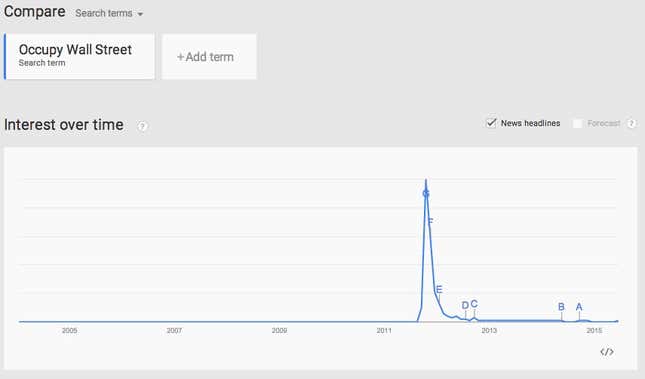Select news headline marker C
The width and height of the screenshot is (645, 379).
[474, 304]
